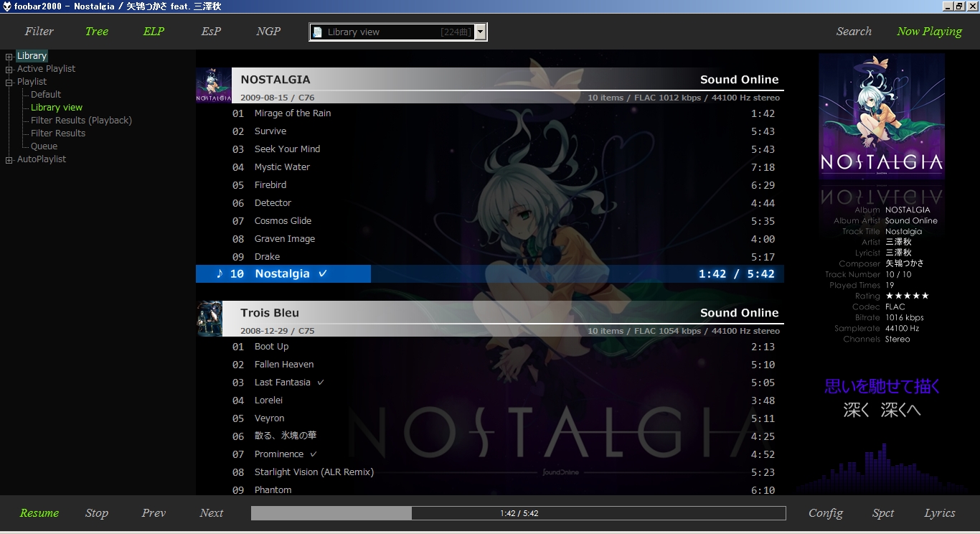Click the NOSTALGIA album cover thumbnail in list
This screenshot has width=980, height=534.
pos(214,85)
